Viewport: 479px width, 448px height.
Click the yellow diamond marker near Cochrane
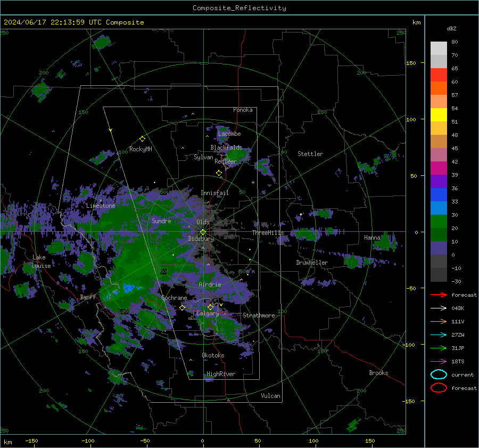tap(182, 308)
